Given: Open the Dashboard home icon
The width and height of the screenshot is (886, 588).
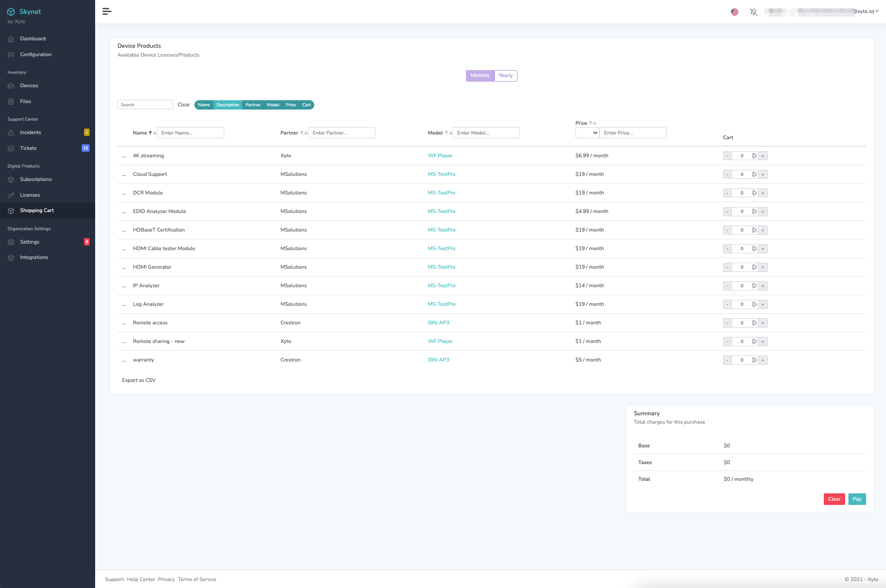Looking at the screenshot, I should click(x=11, y=39).
